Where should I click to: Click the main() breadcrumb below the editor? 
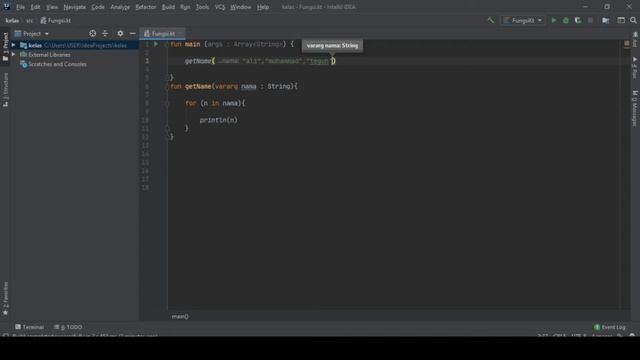point(180,316)
